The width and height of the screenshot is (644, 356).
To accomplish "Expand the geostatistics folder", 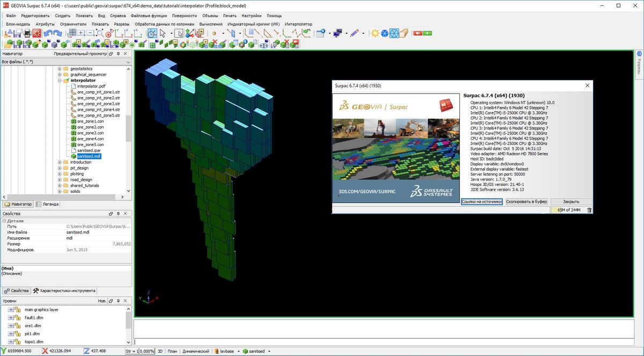I will (x=60, y=69).
